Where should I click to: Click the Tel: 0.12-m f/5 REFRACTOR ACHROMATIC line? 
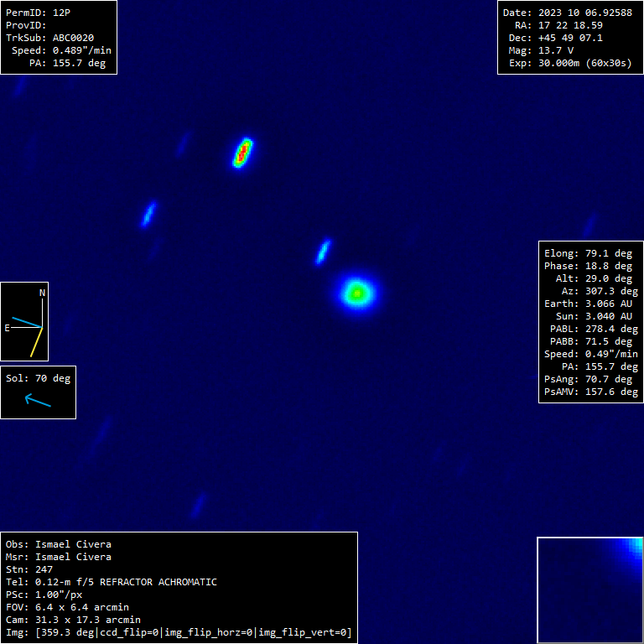112,583
